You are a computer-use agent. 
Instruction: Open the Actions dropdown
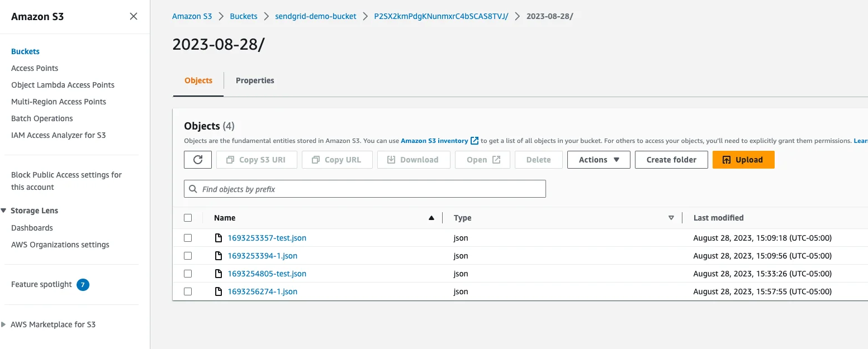tap(598, 160)
